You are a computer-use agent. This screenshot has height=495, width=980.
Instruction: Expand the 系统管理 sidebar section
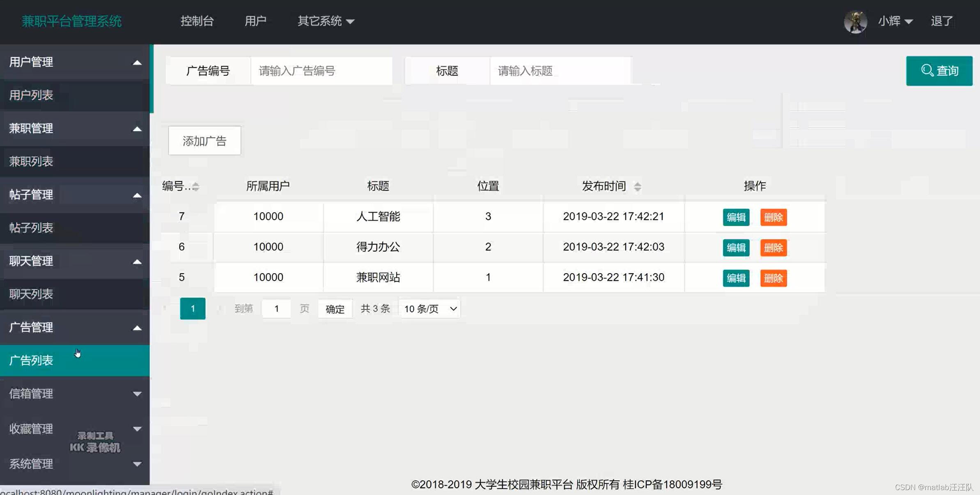point(75,464)
